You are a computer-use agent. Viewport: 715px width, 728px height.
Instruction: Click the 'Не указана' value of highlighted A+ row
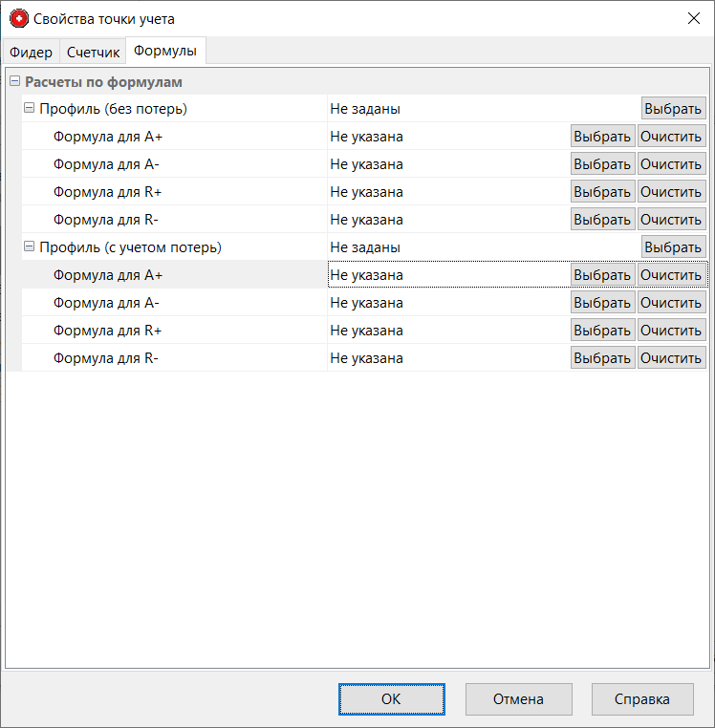click(x=367, y=275)
